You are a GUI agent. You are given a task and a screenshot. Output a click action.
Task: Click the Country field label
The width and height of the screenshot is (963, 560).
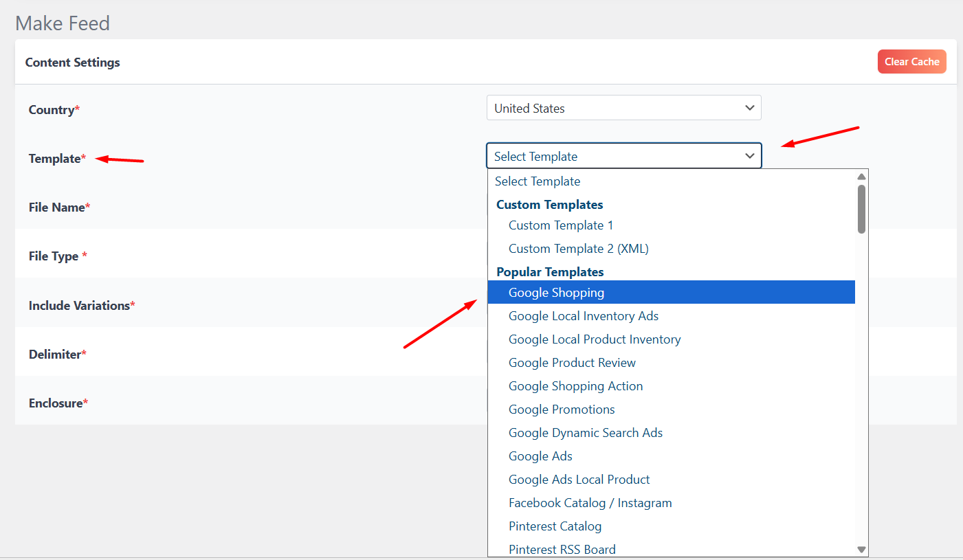click(54, 110)
